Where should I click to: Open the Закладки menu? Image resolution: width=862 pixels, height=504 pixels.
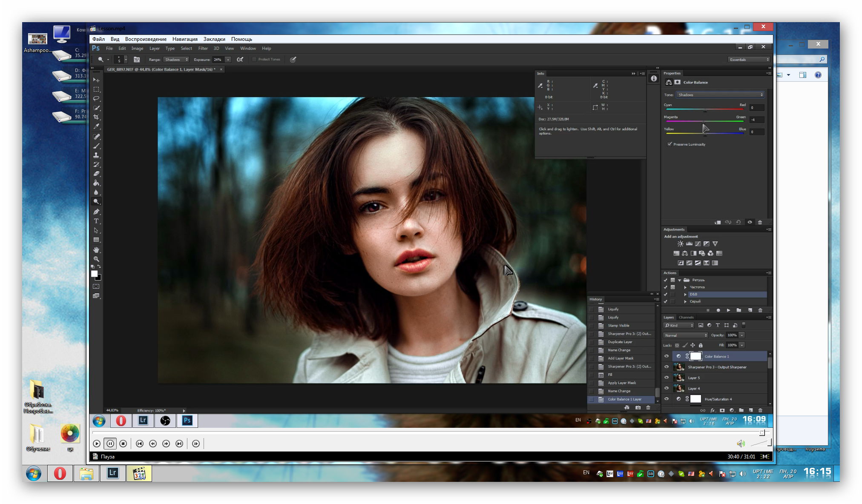[x=214, y=39]
